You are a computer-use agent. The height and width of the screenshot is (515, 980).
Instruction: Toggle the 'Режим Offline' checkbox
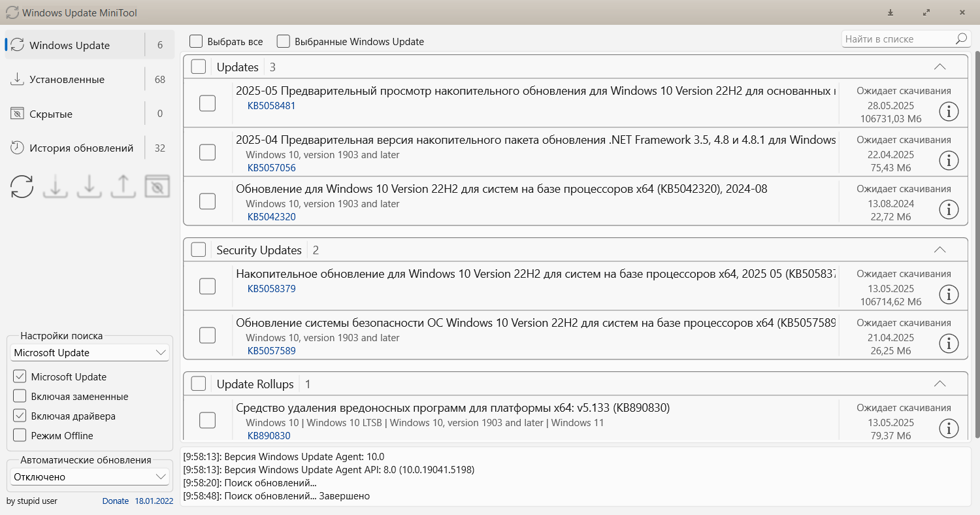[20, 435]
